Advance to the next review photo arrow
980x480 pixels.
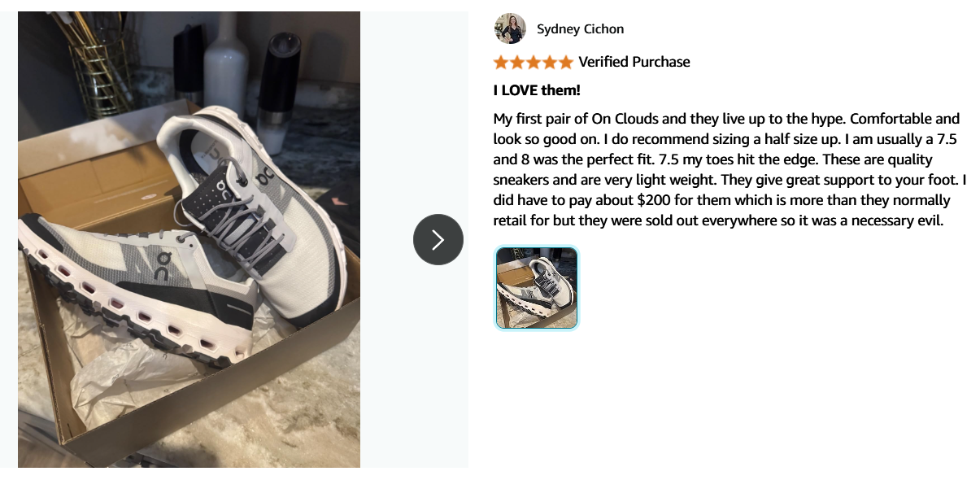pos(438,239)
